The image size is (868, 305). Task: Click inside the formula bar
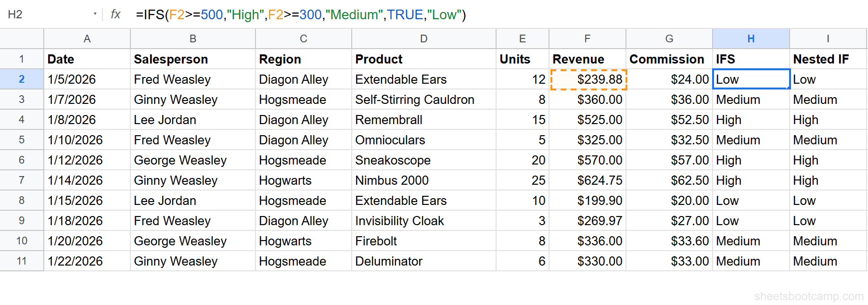click(337, 15)
